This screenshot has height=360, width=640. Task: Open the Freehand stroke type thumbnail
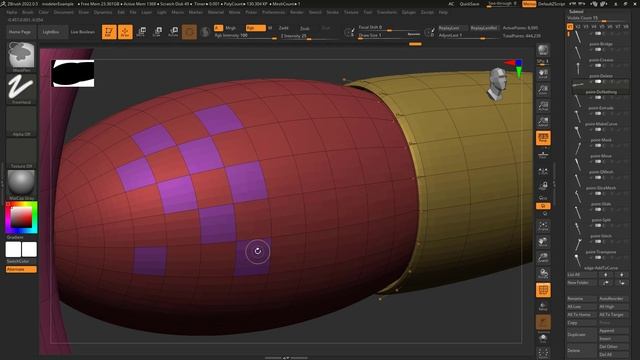click(21, 88)
